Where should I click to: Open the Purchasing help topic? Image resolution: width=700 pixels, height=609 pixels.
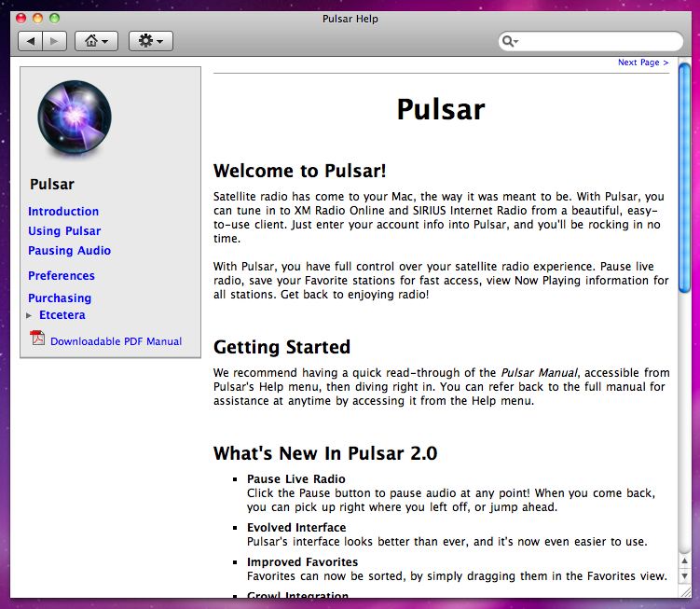pos(60,298)
